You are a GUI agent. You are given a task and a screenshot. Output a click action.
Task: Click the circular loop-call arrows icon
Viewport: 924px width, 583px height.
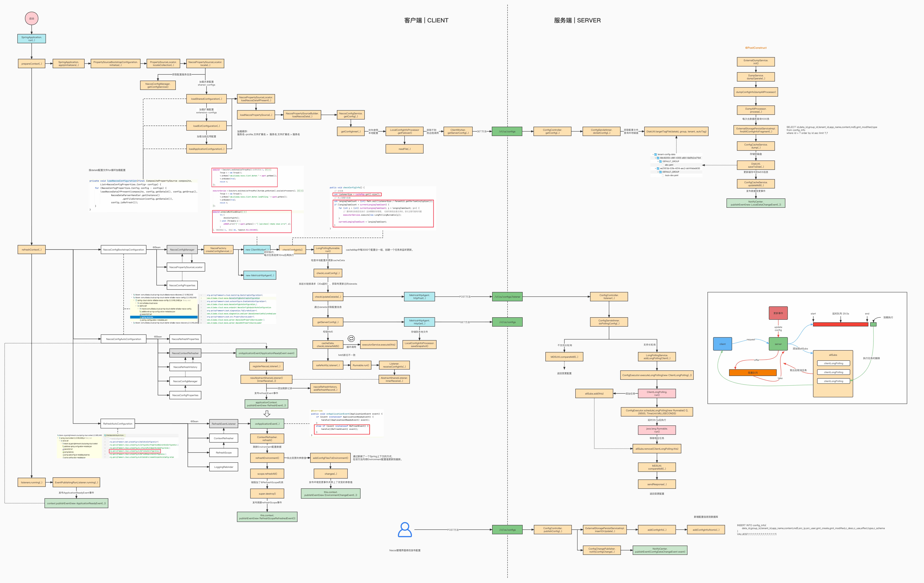pyautogui.click(x=351, y=339)
